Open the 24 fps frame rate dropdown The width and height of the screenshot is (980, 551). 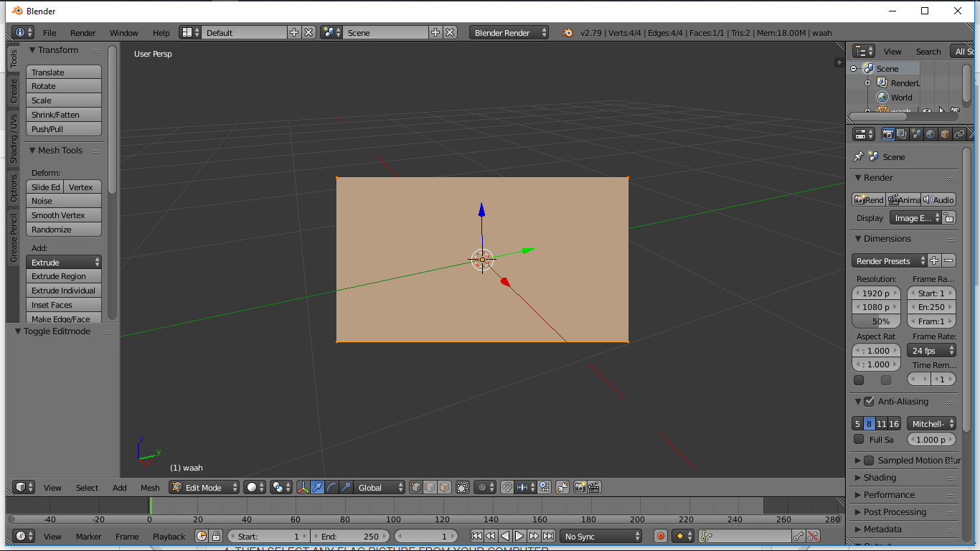click(932, 351)
